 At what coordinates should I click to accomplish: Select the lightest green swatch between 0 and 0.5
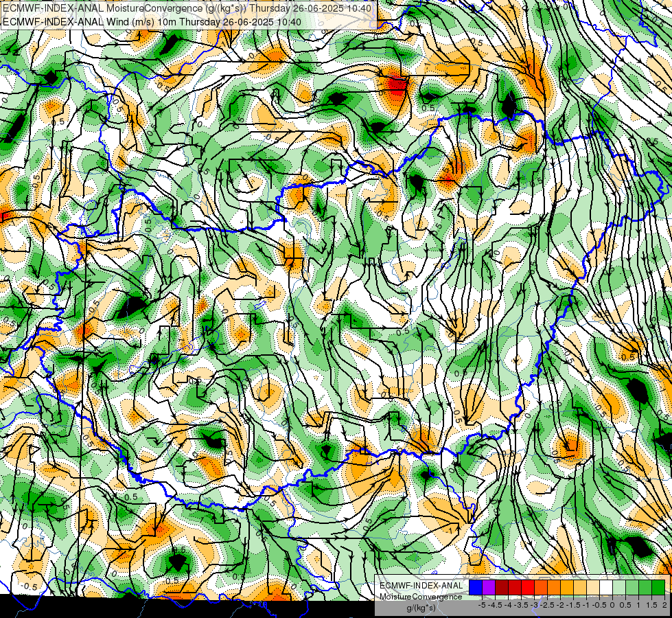click(619, 587)
